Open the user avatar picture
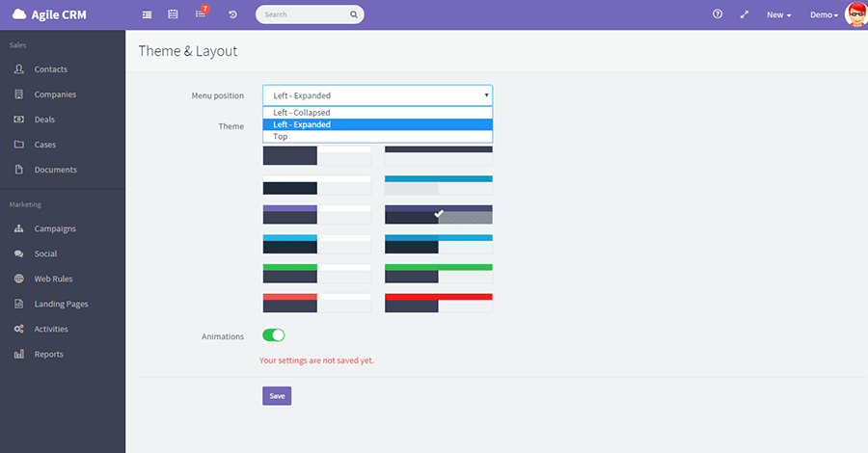This screenshot has width=868, height=453. point(855,14)
